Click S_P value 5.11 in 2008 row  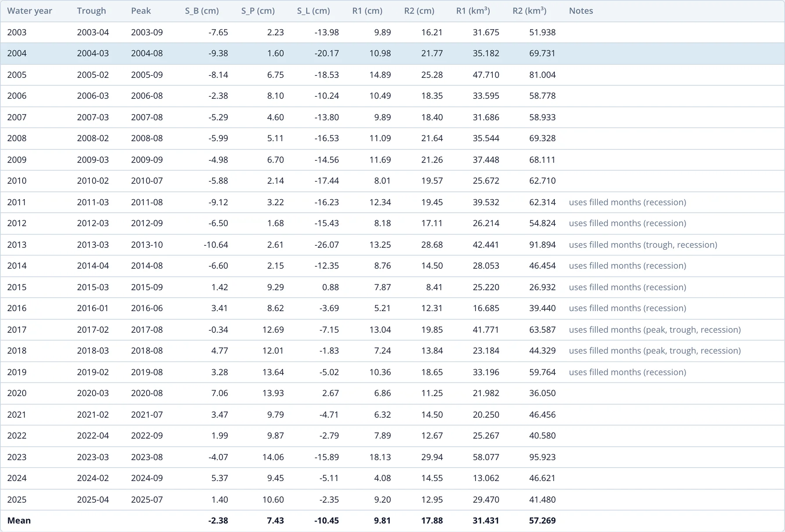[x=275, y=138]
